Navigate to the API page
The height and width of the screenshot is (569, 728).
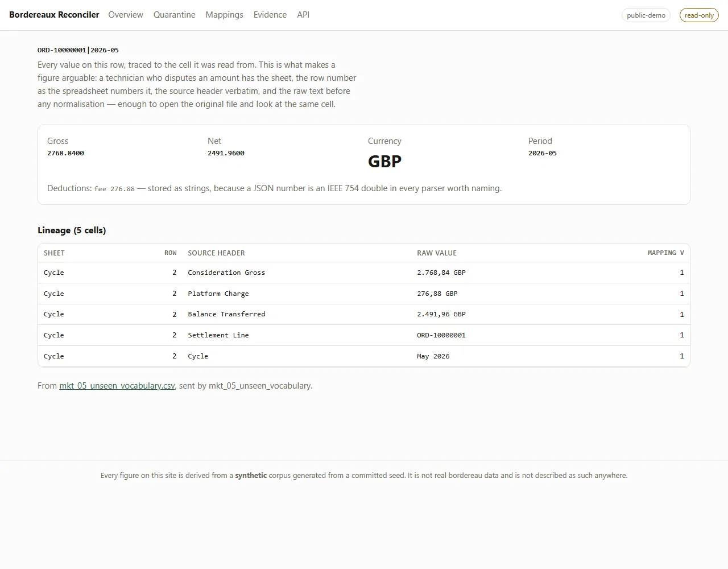point(303,15)
